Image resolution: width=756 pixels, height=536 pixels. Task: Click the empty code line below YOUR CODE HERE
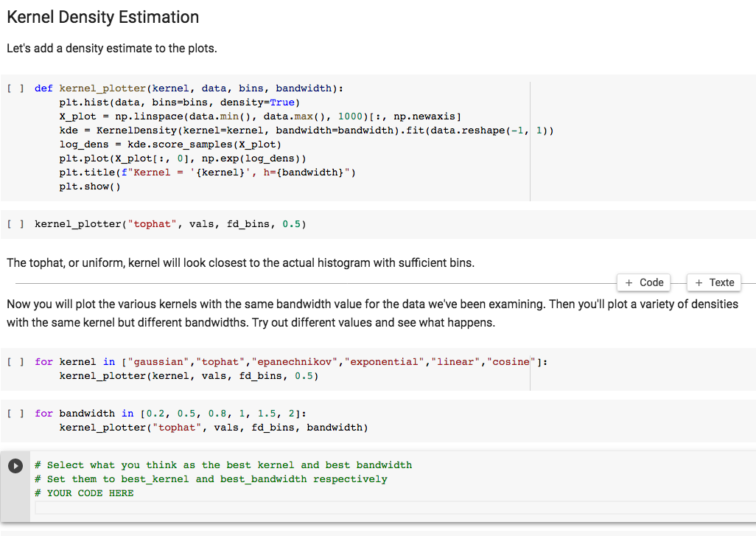tap(395, 507)
